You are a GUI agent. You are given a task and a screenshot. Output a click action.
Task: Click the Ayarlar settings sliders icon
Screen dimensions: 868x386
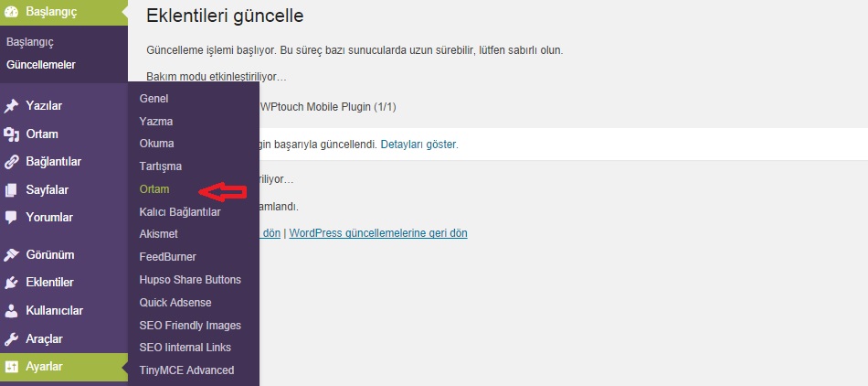point(11,367)
